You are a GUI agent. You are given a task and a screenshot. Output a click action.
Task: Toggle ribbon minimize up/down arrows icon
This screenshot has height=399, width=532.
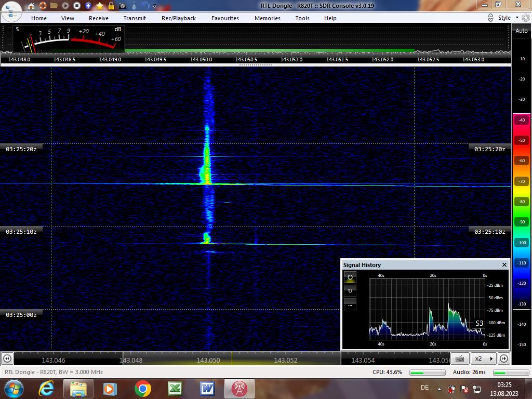tap(490, 18)
